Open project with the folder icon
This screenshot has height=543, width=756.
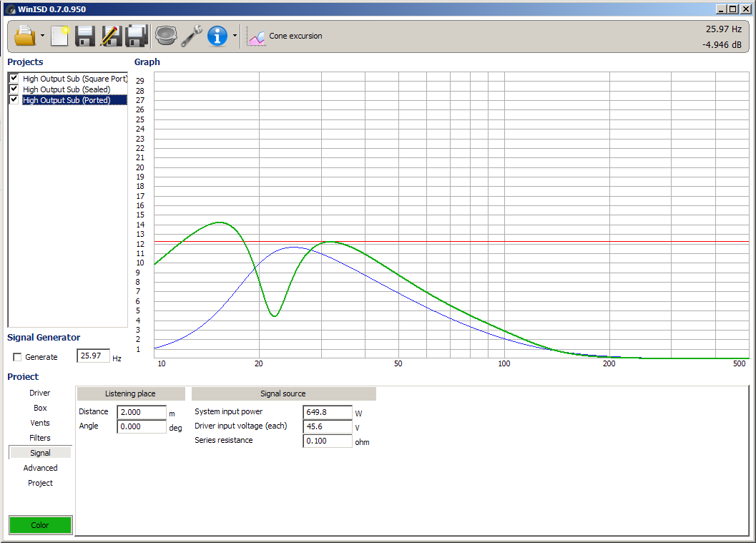coord(25,36)
